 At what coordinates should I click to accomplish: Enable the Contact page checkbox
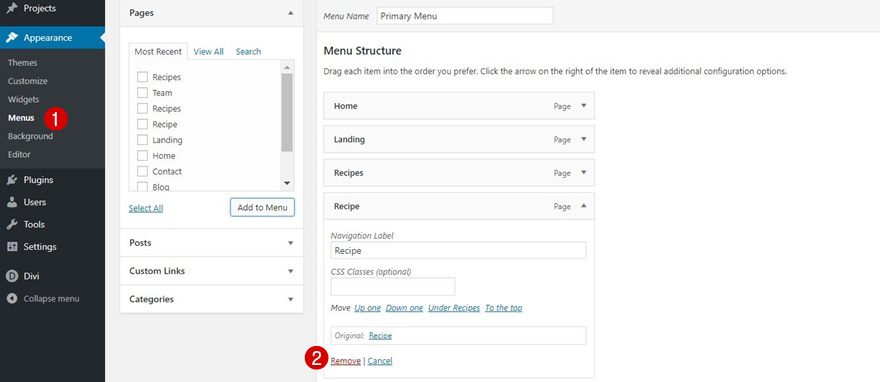tap(142, 171)
